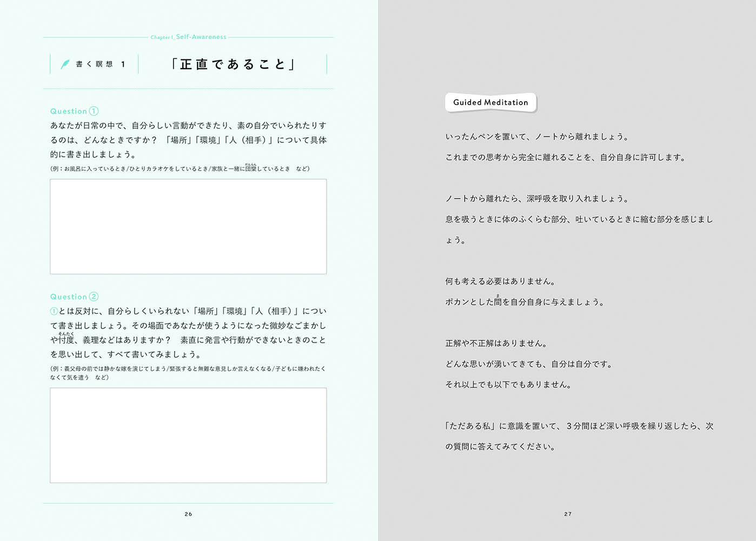Image resolution: width=756 pixels, height=541 pixels.
Task: Click inside the Question 1 answer box
Action: [188, 226]
